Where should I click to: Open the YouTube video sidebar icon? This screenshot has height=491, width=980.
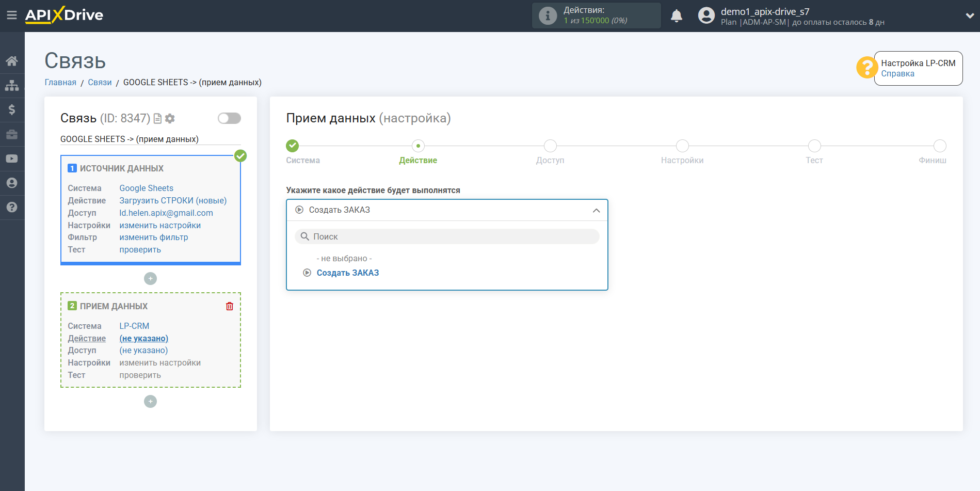click(12, 159)
